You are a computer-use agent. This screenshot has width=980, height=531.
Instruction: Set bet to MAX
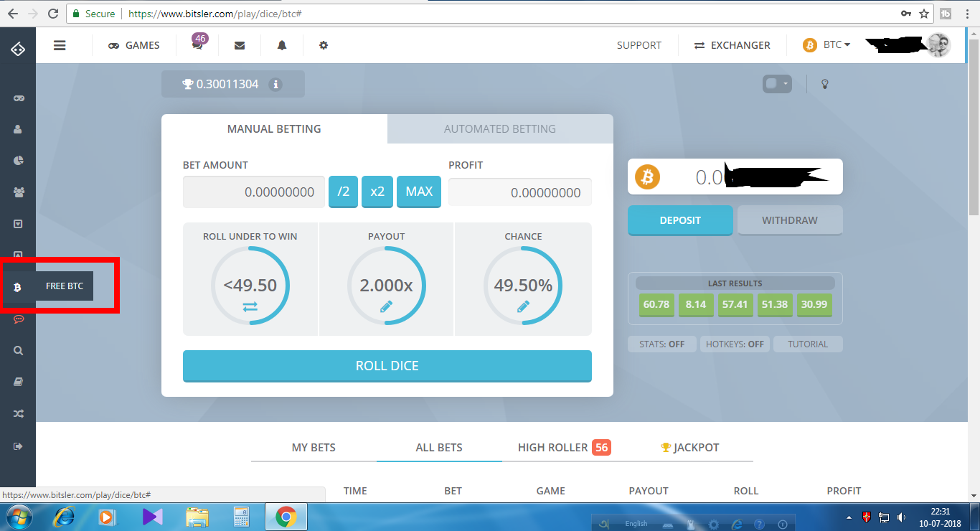pyautogui.click(x=419, y=192)
